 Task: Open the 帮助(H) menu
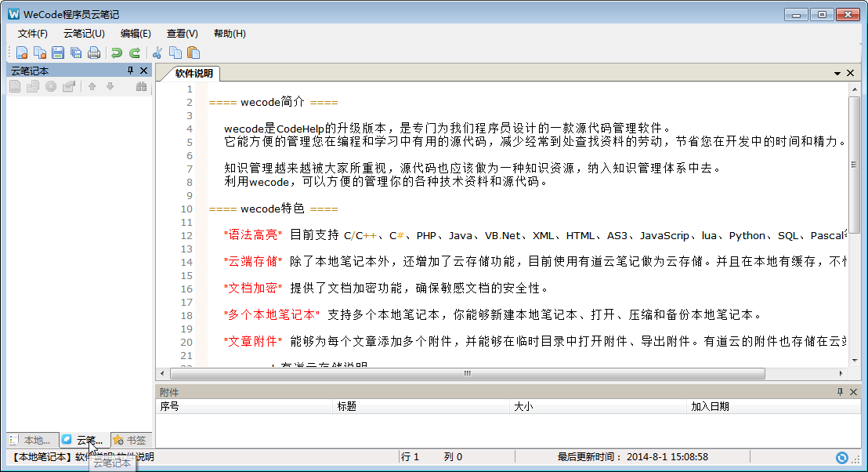tap(230, 33)
